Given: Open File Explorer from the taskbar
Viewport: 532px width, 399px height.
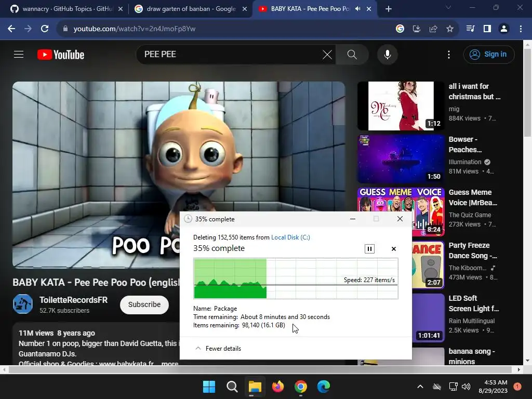Looking at the screenshot, I should point(255,387).
